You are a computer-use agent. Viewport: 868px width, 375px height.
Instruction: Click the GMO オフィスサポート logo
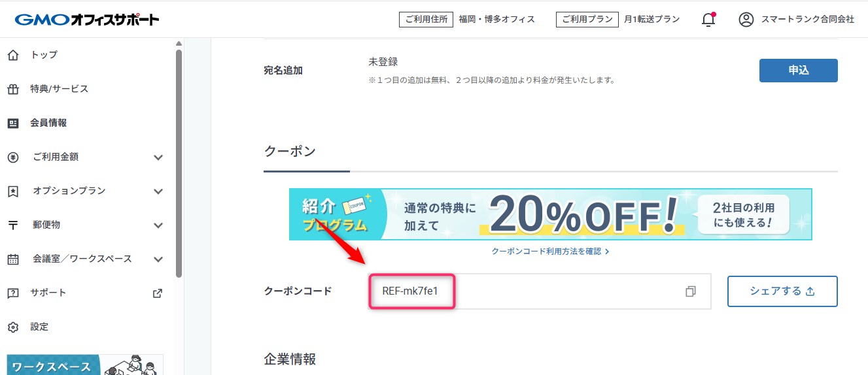[x=87, y=20]
